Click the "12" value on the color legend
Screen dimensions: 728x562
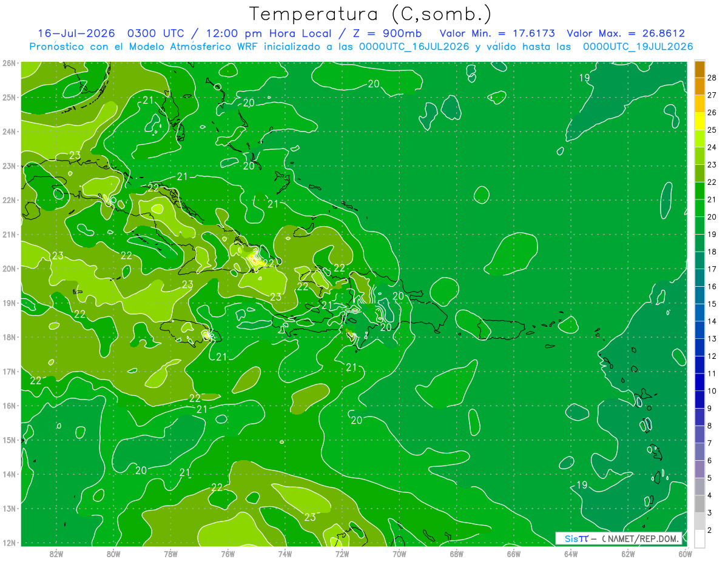pos(713,356)
